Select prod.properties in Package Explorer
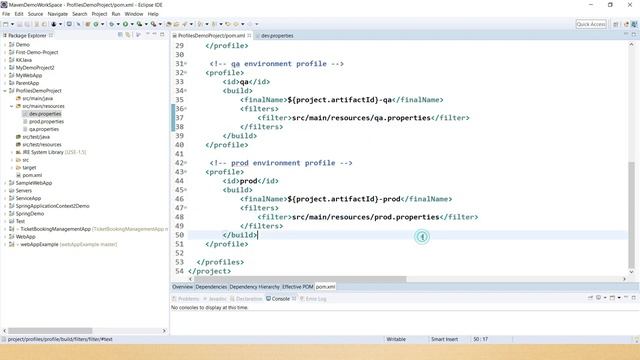Screen dimensions: 640x360 (46, 122)
